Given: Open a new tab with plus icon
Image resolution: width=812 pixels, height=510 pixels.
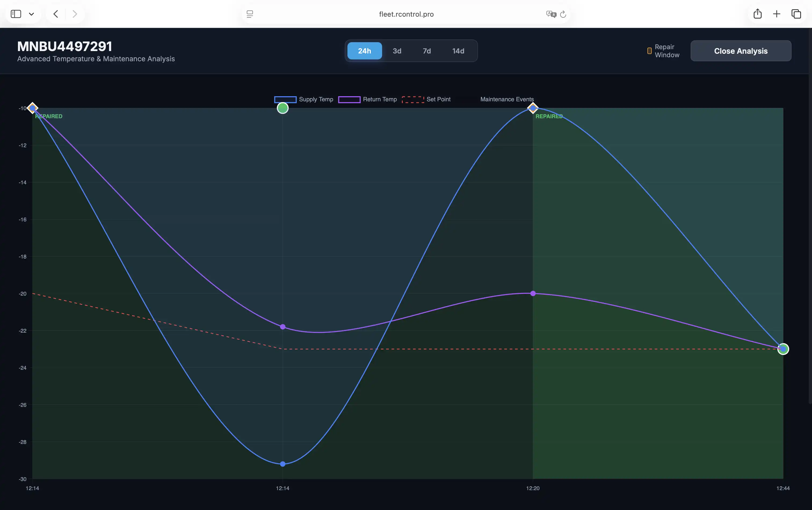Looking at the screenshot, I should click(x=777, y=14).
